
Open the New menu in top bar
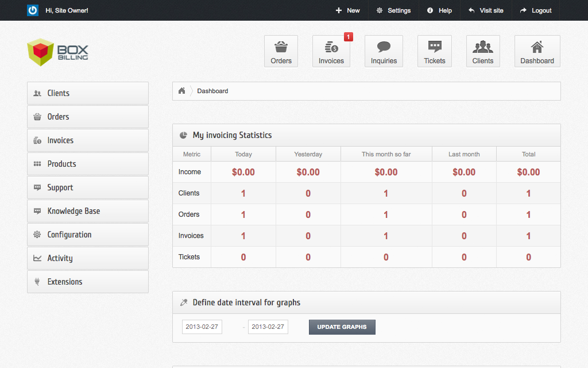[348, 10]
